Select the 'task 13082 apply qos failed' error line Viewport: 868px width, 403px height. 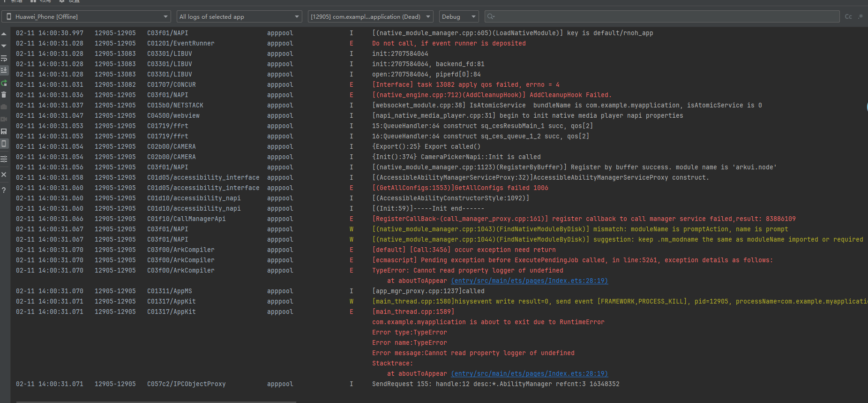click(x=465, y=84)
